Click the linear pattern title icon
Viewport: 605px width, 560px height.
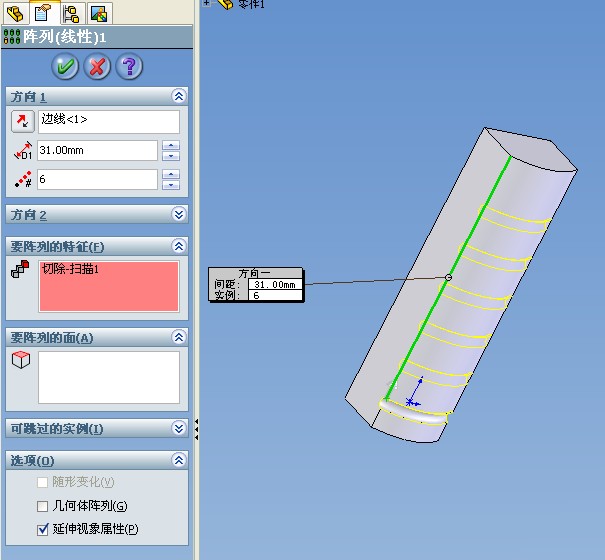coord(12,37)
